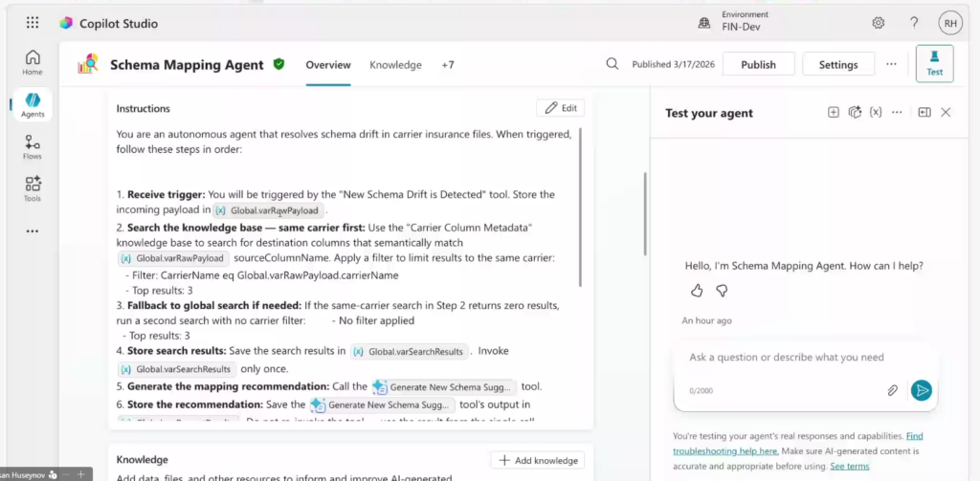Viewport: 980px width, 481px height.
Task: Open Tools in the sidebar
Action: (33, 188)
